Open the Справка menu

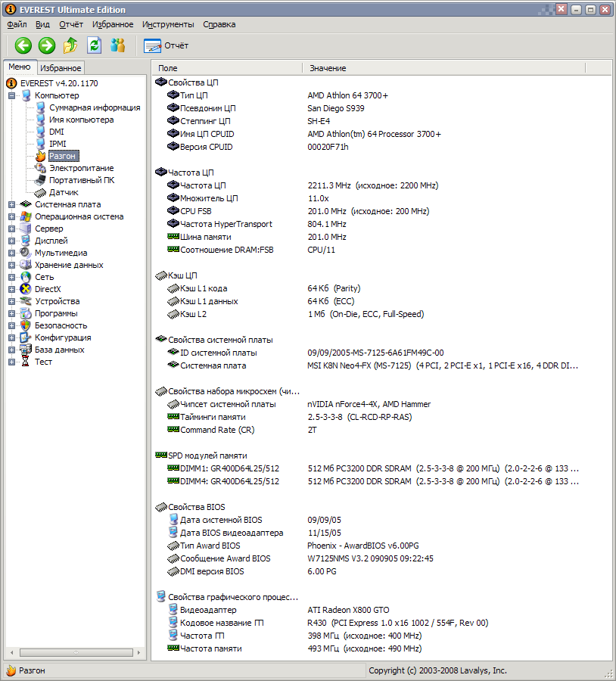[x=219, y=24]
